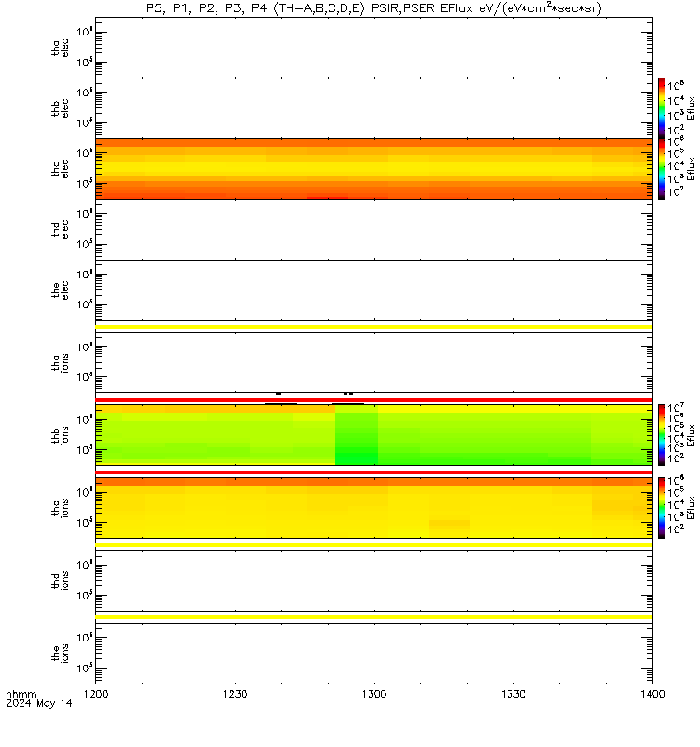
Task: Click the 'the elec' y-axis label
Action: coord(61,290)
